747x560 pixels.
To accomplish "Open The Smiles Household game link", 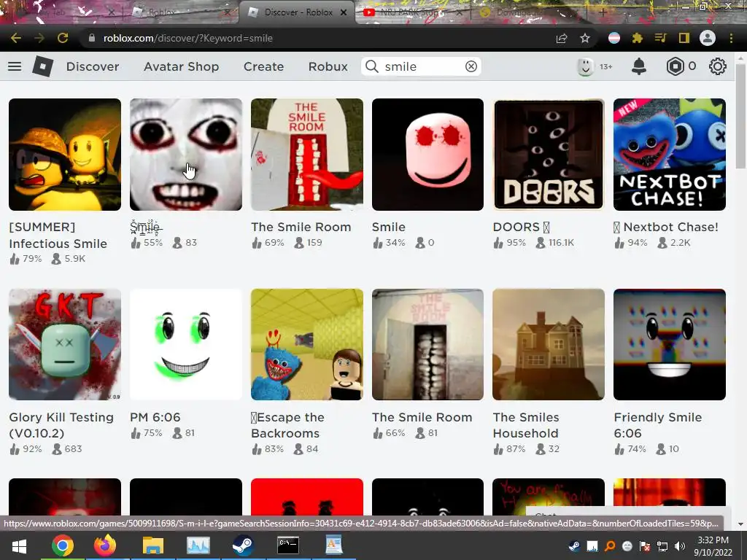I will pyautogui.click(x=526, y=425).
